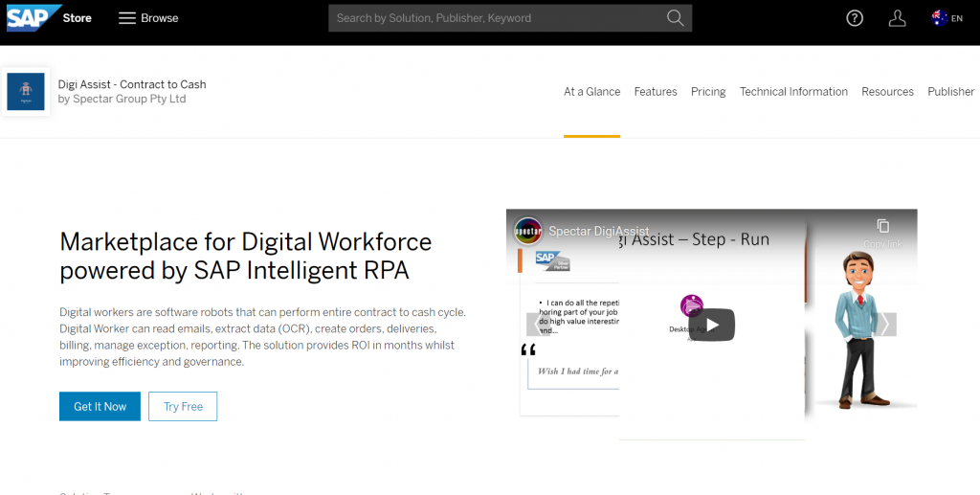Image resolution: width=980 pixels, height=495 pixels.
Task: Play the Spectar DigiAssist video
Action: [712, 325]
